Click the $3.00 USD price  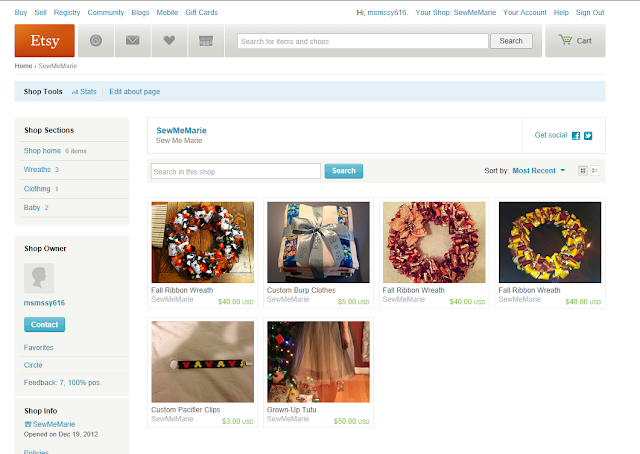point(238,421)
